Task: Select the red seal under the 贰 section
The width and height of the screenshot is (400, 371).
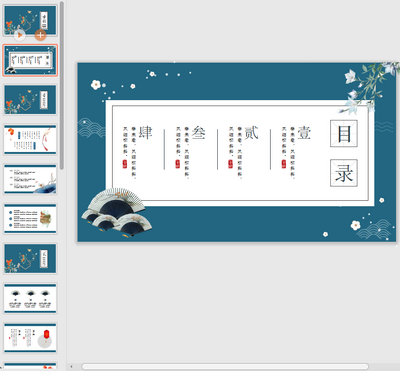Action: pos(230,164)
